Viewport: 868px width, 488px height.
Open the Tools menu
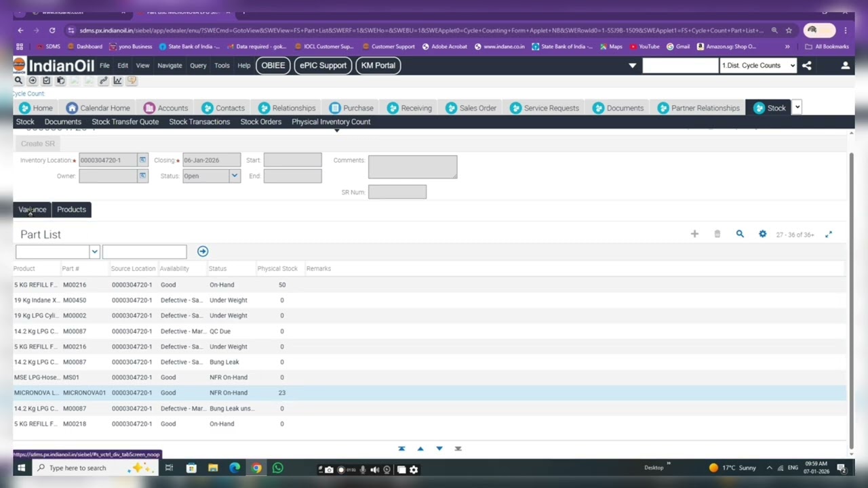pos(222,66)
